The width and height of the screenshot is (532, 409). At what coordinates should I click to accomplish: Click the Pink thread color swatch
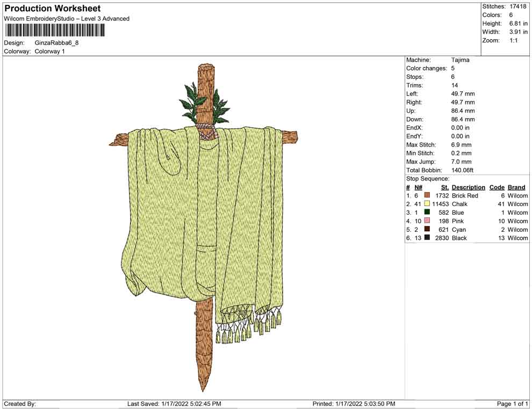[x=427, y=221]
